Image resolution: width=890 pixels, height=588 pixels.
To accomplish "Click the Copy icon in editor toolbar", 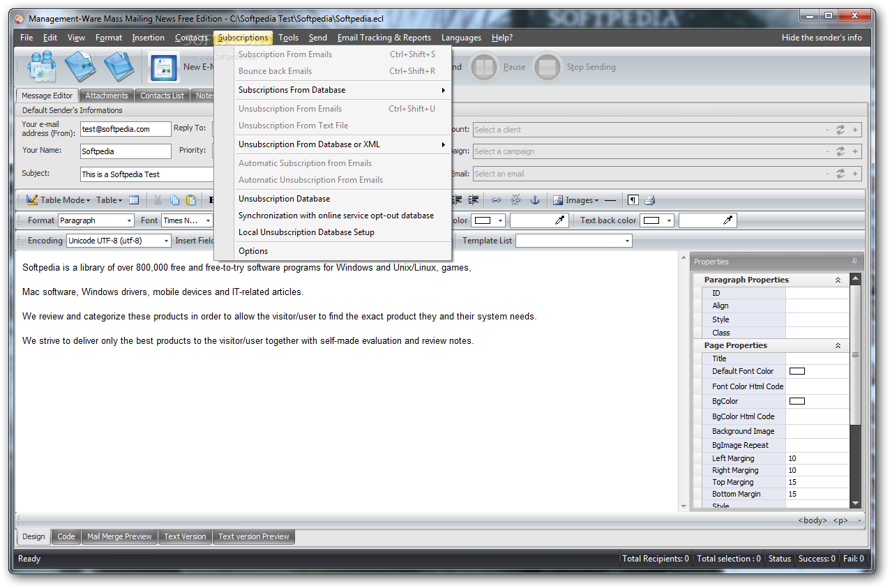I will coord(174,199).
